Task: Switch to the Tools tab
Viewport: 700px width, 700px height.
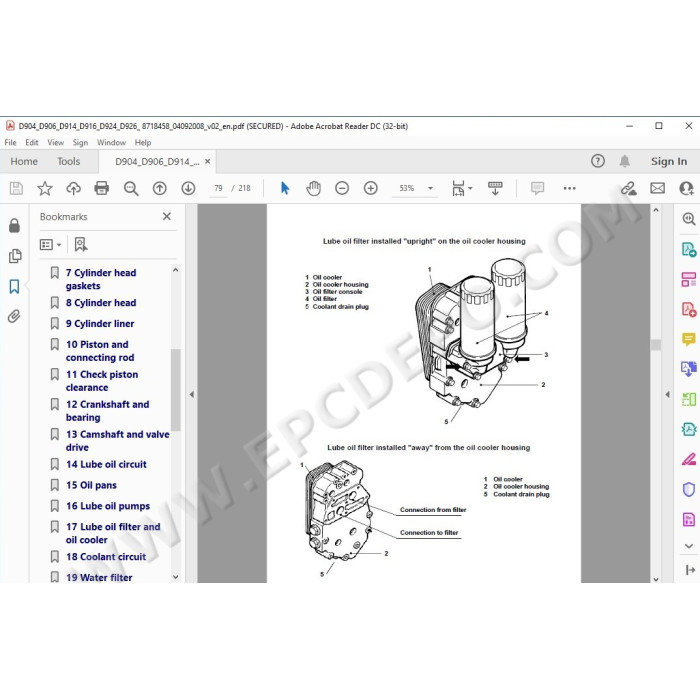Action: (x=68, y=161)
